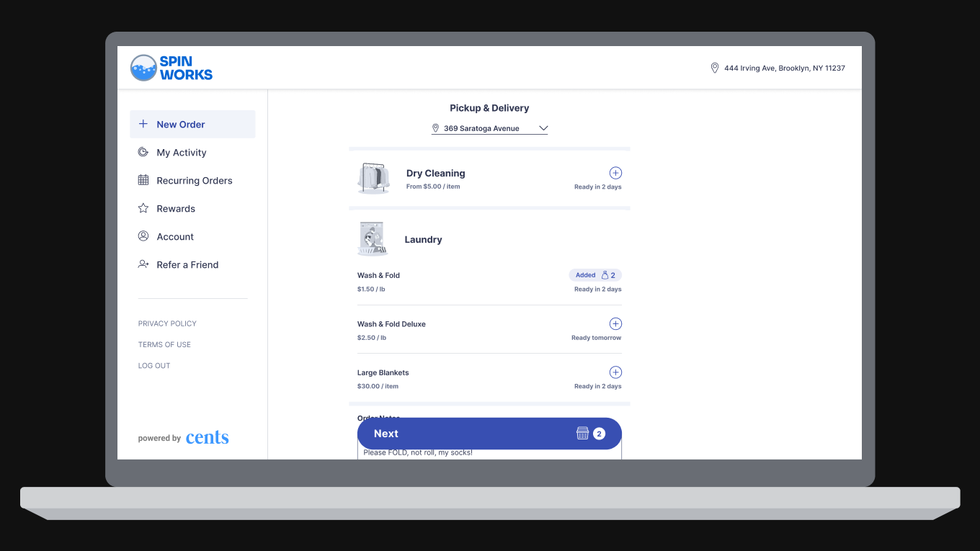Click the Account profile icon
980x551 pixels.
coord(143,236)
